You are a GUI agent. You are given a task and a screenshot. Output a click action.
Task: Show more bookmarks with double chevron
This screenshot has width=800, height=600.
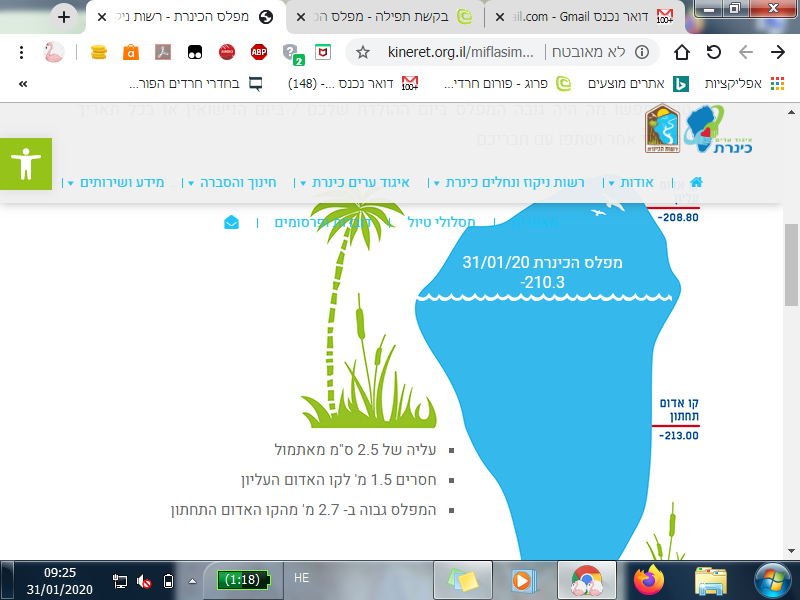pyautogui.click(x=23, y=84)
